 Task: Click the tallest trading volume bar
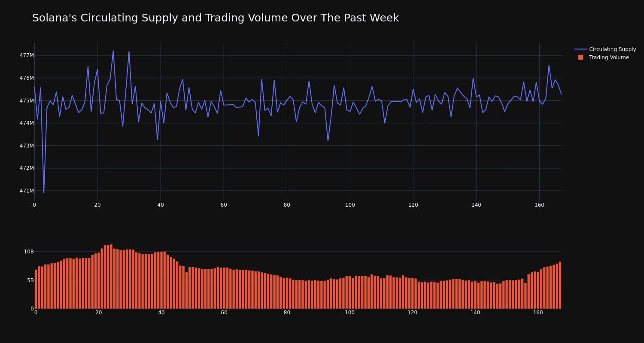111,277
